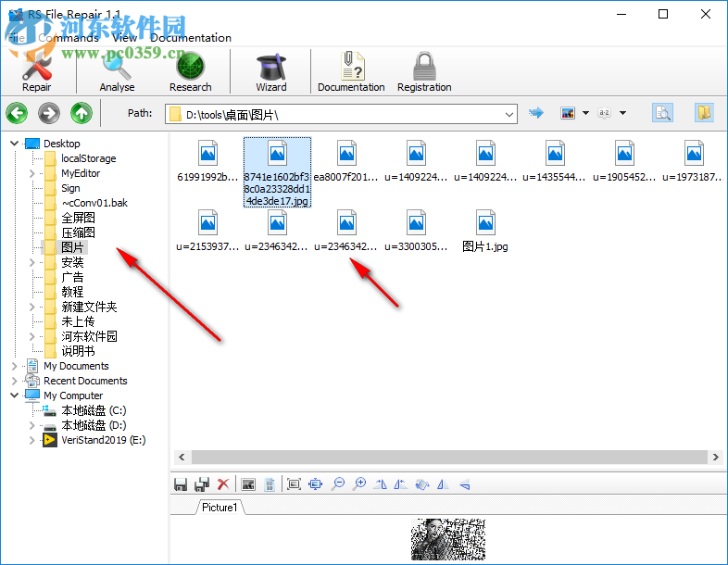This screenshot has height=565, width=728.
Task: Expand the 本地磁盘 (D:) drive node
Action: coord(31,425)
